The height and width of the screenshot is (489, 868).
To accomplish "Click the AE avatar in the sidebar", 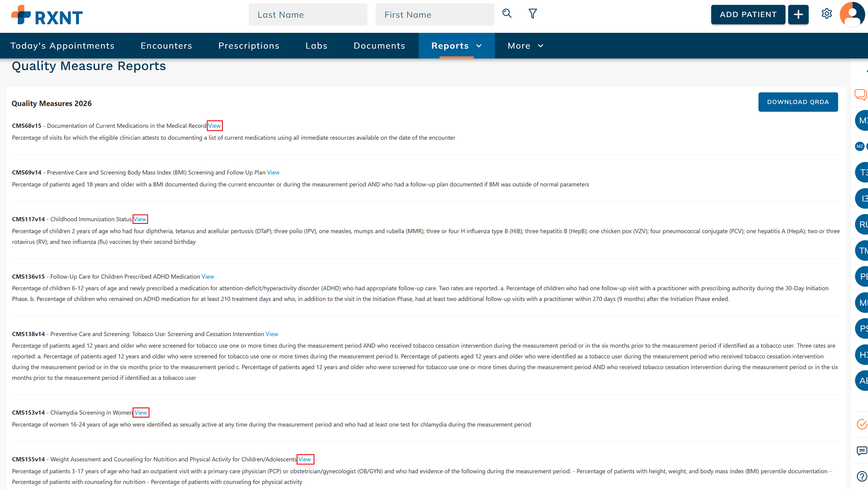I will [x=862, y=381].
